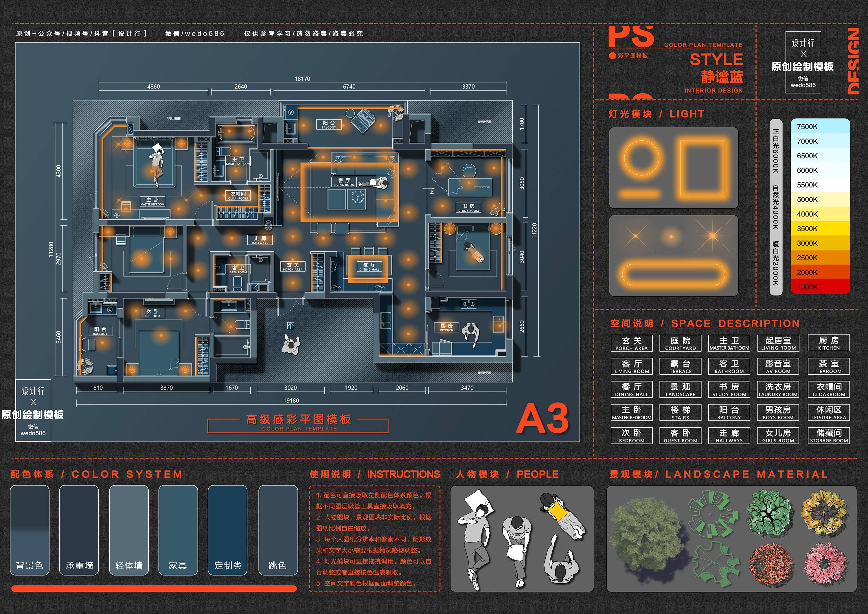
Task: Click the 走廊 HALLWAYS label in the floor plan
Action: tap(260, 240)
